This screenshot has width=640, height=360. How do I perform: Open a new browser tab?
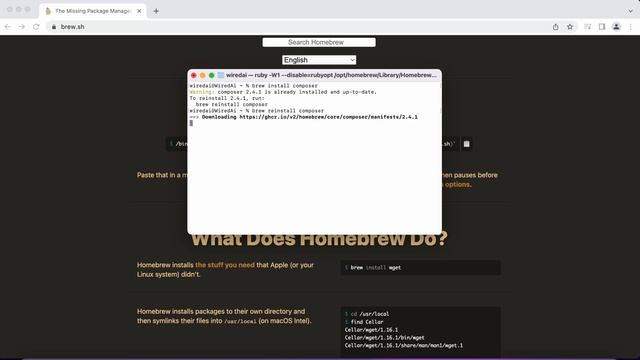[x=156, y=11]
